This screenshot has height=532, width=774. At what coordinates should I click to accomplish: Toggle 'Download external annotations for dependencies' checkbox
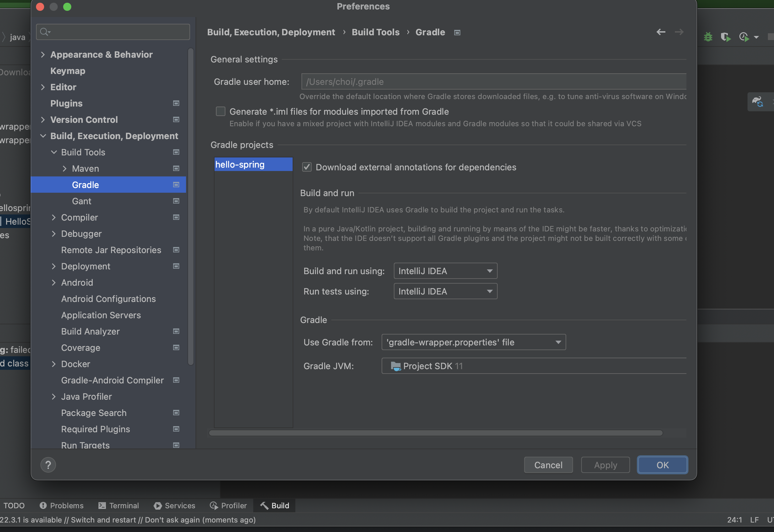307,166
